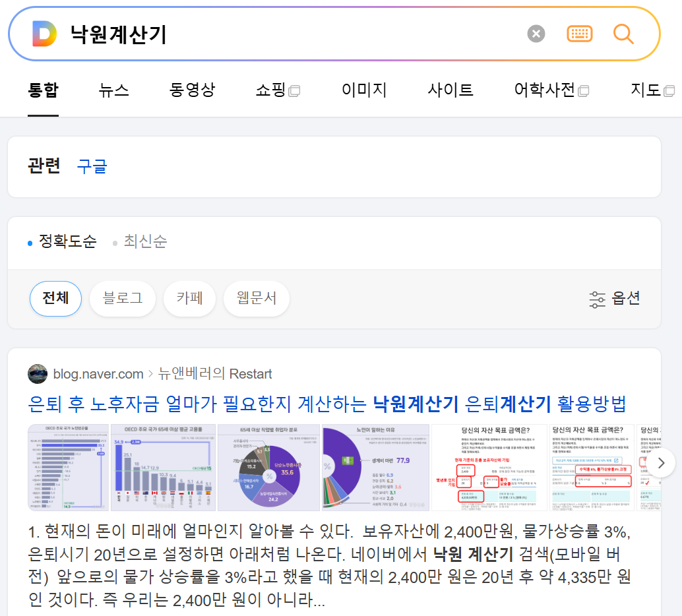Click the magnifier search icon

click(623, 34)
